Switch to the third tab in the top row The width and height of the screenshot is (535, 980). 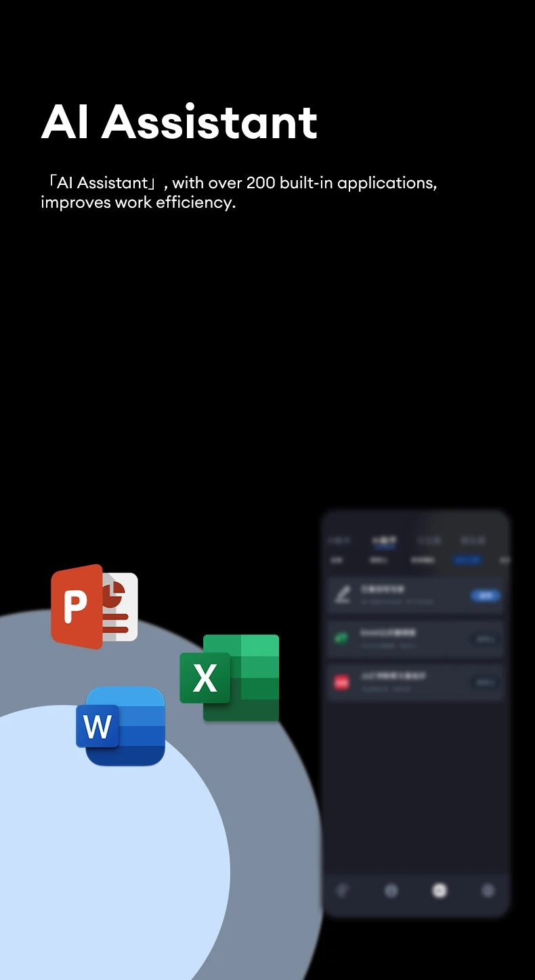(x=429, y=541)
